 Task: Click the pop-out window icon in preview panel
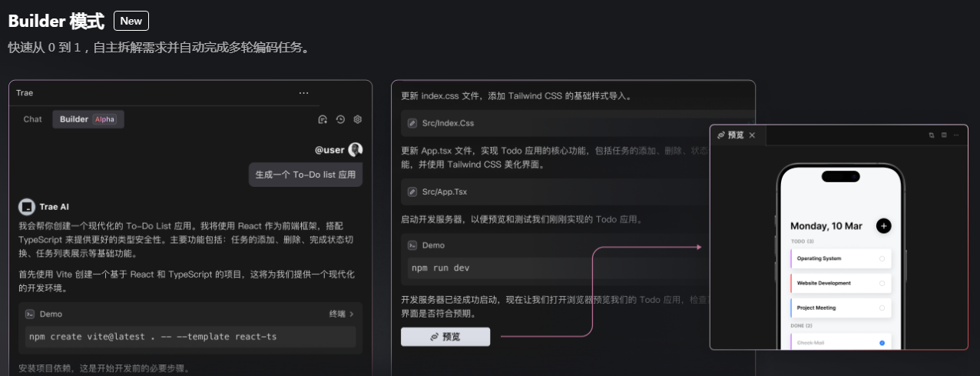932,135
